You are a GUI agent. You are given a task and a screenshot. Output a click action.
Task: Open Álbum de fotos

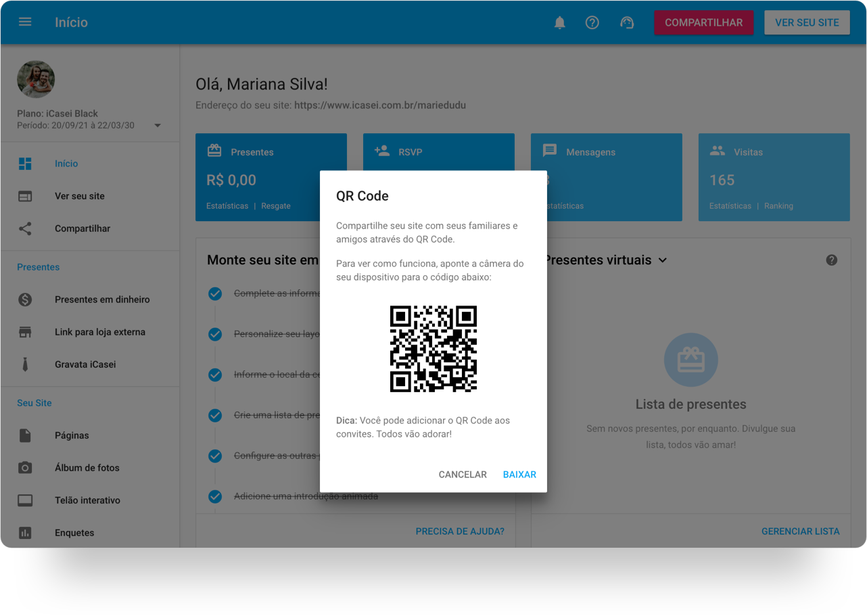pos(87,468)
